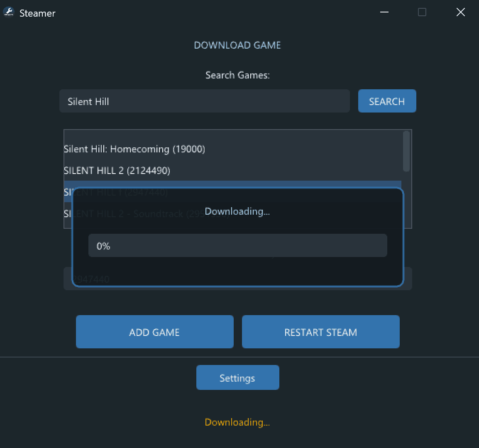This screenshot has width=479, height=448.
Task: Click the 0% download progress bar
Action: pos(237,245)
